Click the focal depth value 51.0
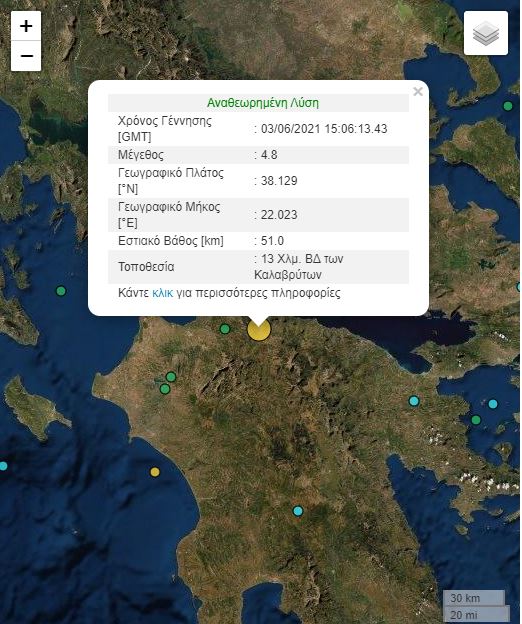Viewport: 522px width, 624px height. pos(272,241)
